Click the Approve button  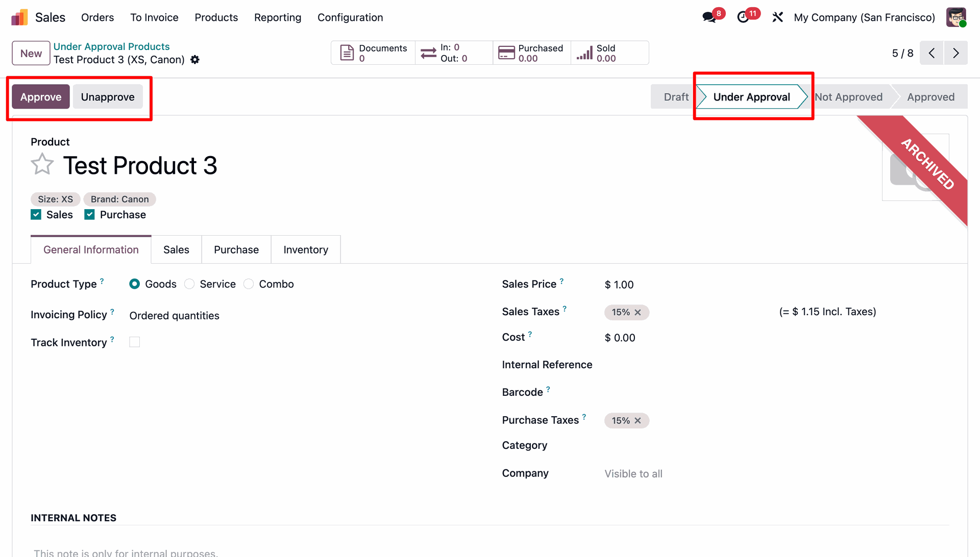(41, 97)
